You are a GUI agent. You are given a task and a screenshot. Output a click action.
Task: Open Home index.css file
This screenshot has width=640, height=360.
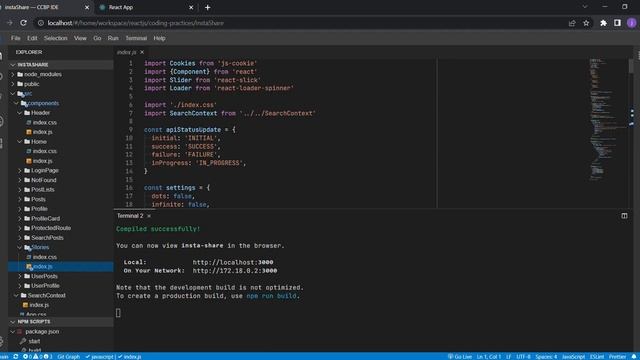tap(44, 151)
